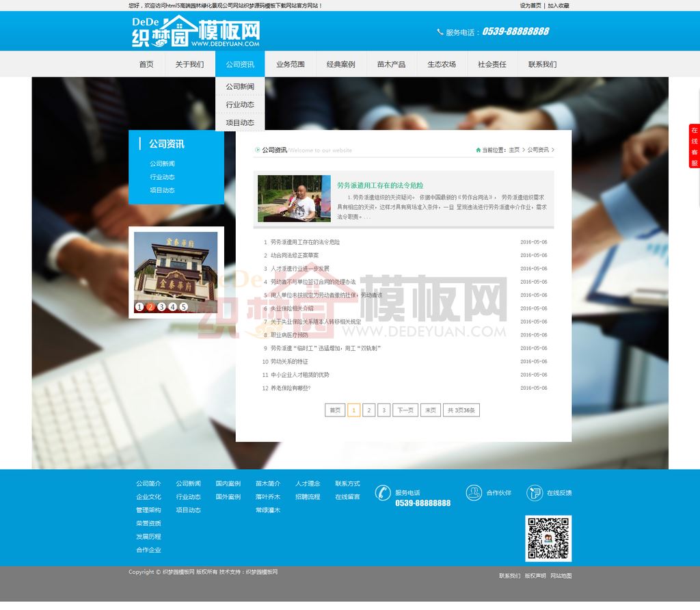Select slide indicator 1 in image carousel
Viewport: 700px width, 610px height.
[x=140, y=307]
